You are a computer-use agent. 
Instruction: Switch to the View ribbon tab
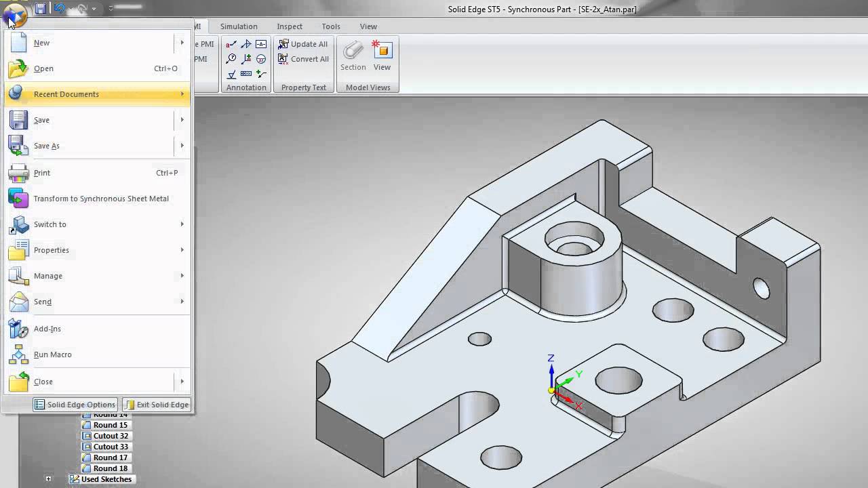(368, 26)
